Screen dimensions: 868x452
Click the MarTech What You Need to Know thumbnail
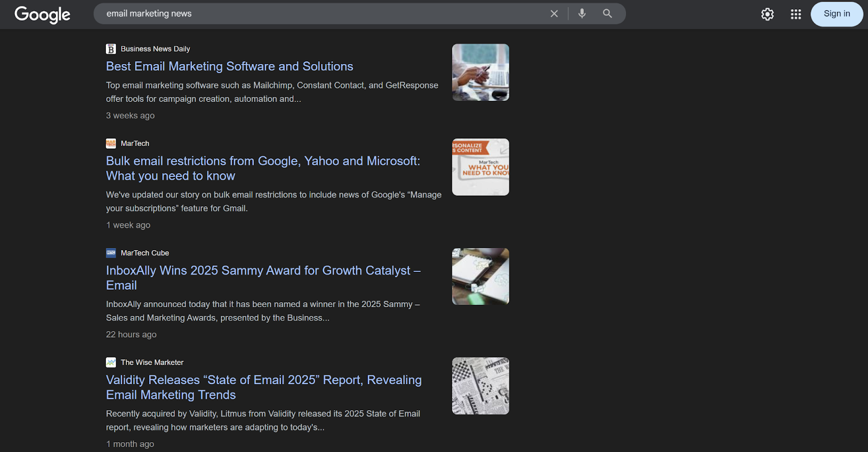481,167
